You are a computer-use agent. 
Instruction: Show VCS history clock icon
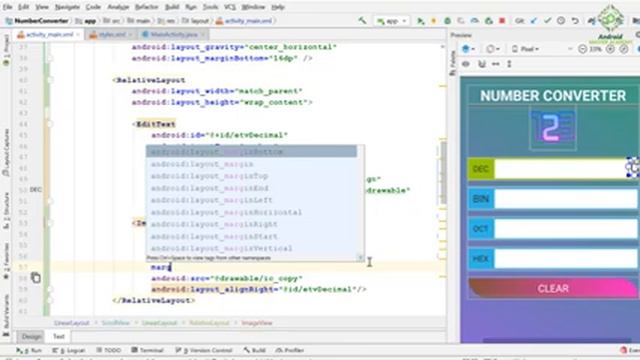point(561,21)
